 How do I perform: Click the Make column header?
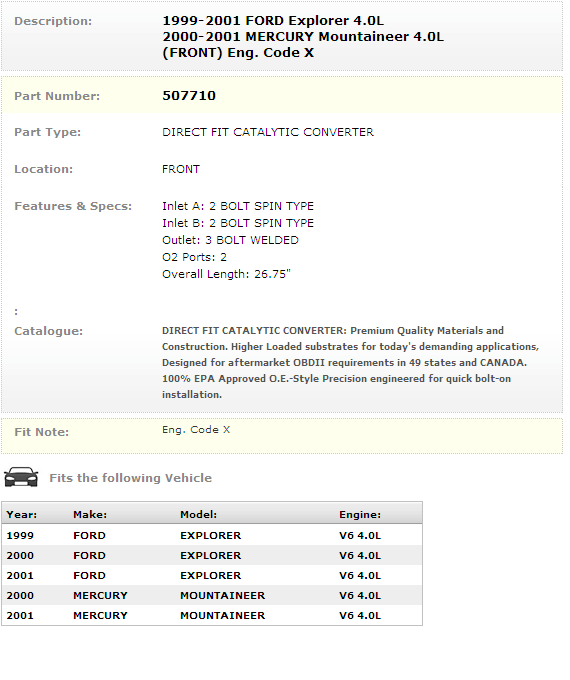(x=90, y=514)
